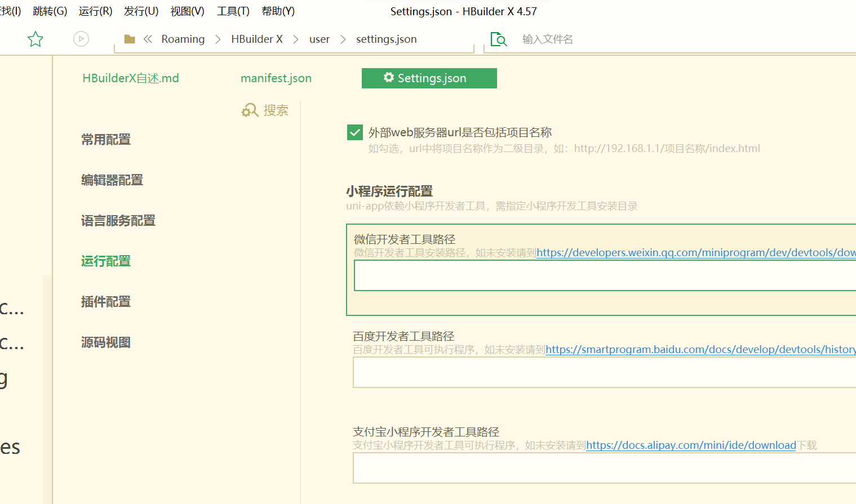Open the 跳转(G) menu
This screenshot has width=856, height=504.
click(x=50, y=11)
